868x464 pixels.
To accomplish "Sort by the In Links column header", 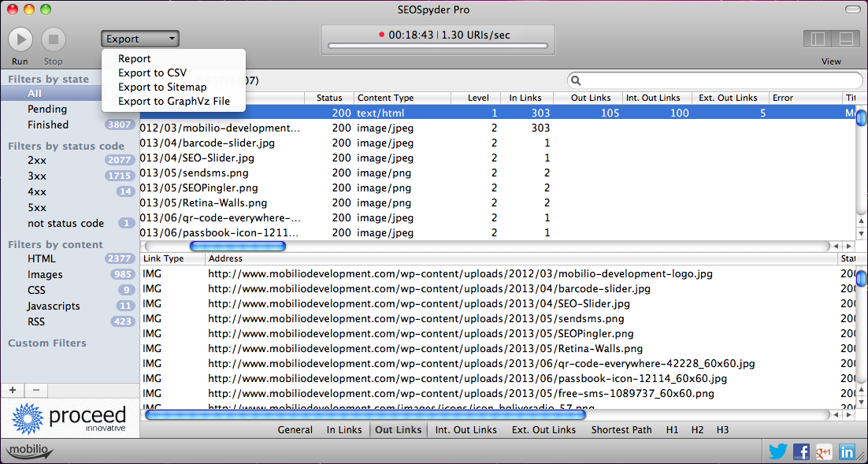I will pos(528,98).
